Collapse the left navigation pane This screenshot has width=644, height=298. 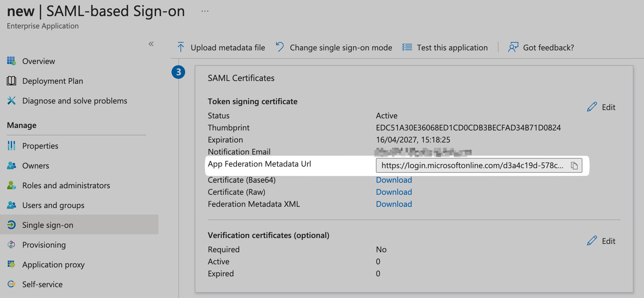(151, 44)
